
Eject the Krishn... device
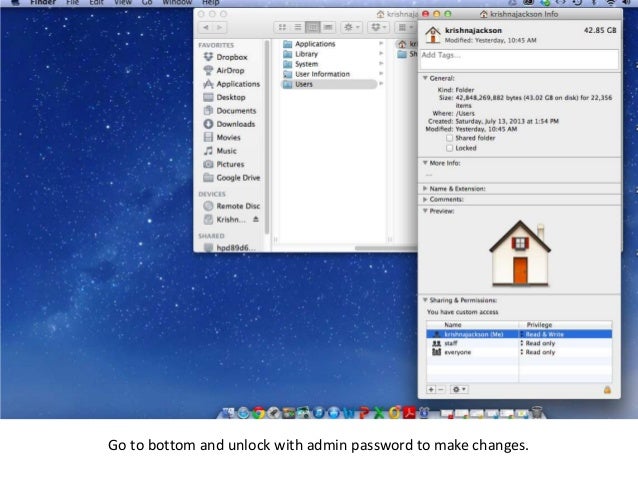pyautogui.click(x=256, y=219)
